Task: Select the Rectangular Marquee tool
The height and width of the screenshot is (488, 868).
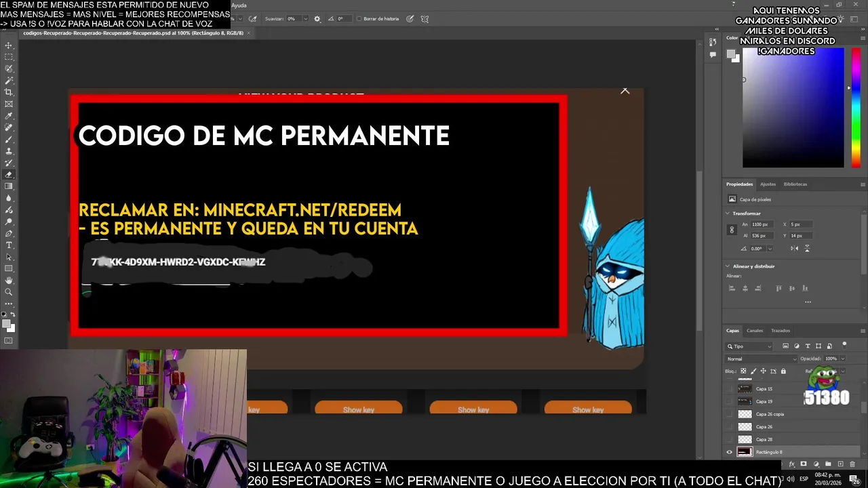Action: [9, 57]
